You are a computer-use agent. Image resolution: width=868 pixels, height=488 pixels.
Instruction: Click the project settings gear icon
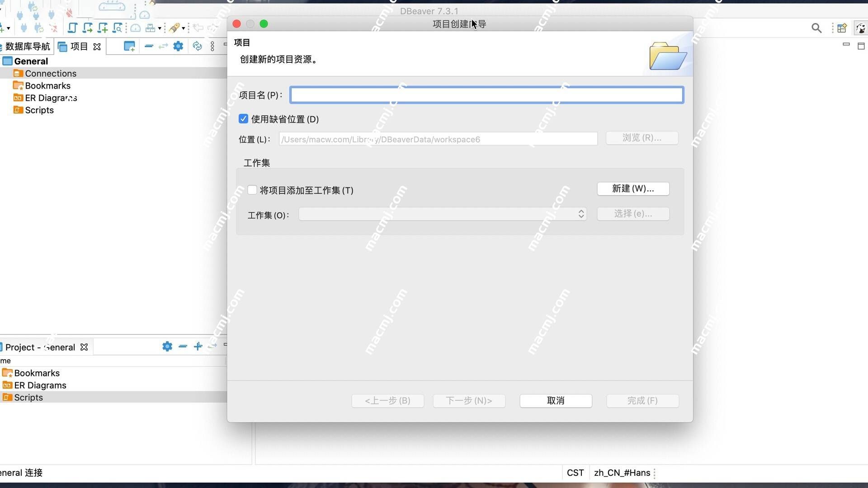tap(167, 346)
